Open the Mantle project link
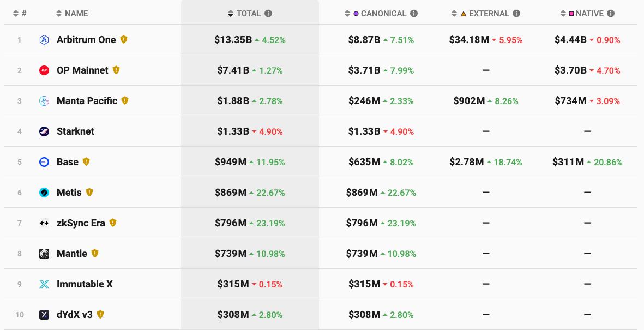The image size is (644, 330). click(x=72, y=254)
